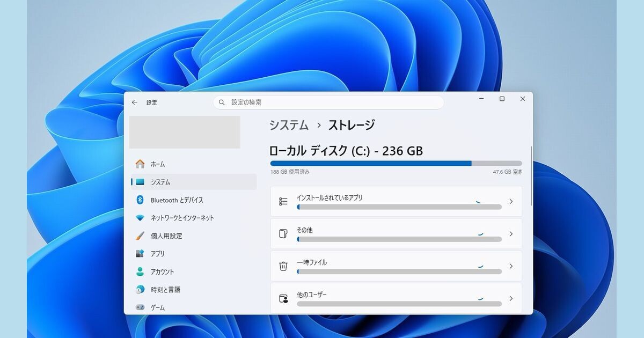The height and width of the screenshot is (338, 644).
Task: Click the vertical scrollbar of settings page
Action: pos(531,175)
